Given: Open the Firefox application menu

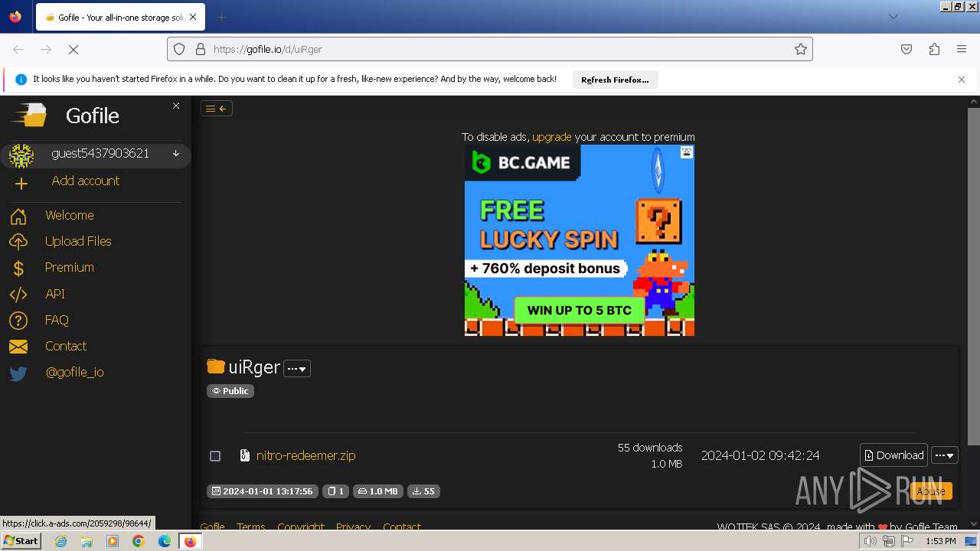Looking at the screenshot, I should pos(962,49).
